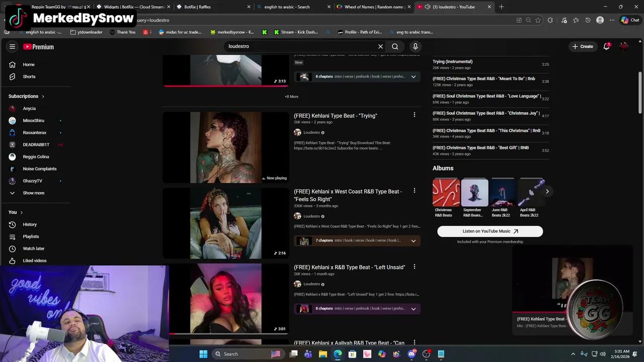Open "Profile - Path of Exi..." bookmark

[360, 32]
